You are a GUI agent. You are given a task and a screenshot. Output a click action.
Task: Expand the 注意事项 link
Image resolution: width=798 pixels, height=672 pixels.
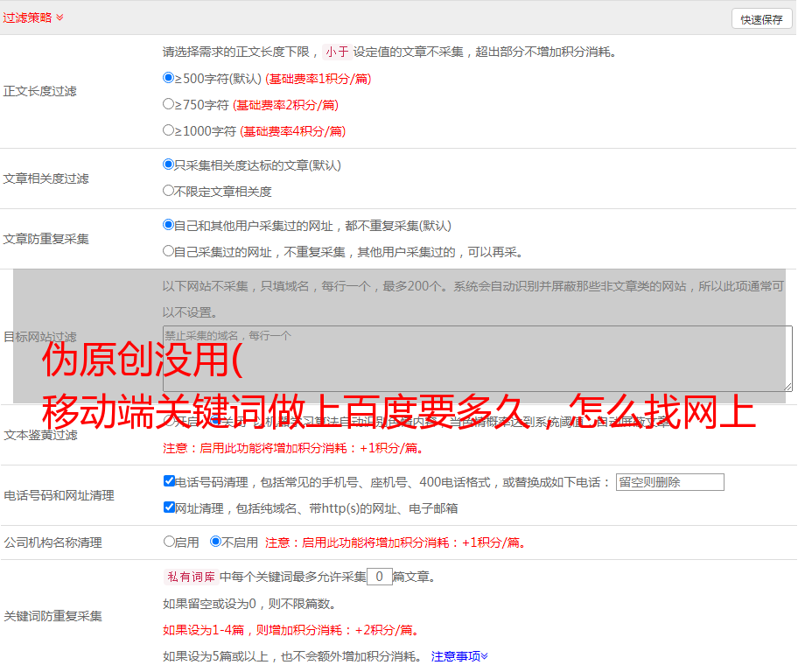[459, 655]
